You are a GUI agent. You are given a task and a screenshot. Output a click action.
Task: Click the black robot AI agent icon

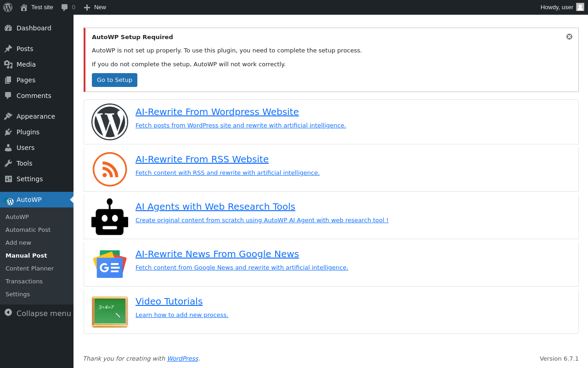click(110, 217)
